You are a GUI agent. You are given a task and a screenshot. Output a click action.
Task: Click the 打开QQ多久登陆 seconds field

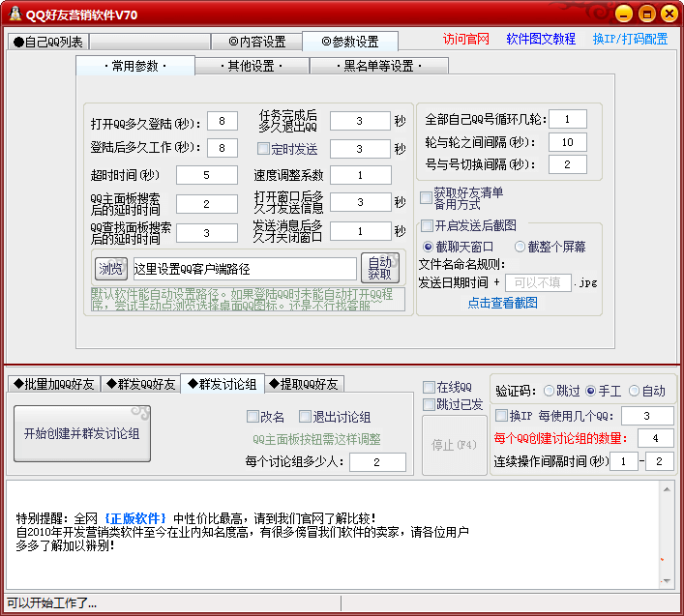coord(223,121)
